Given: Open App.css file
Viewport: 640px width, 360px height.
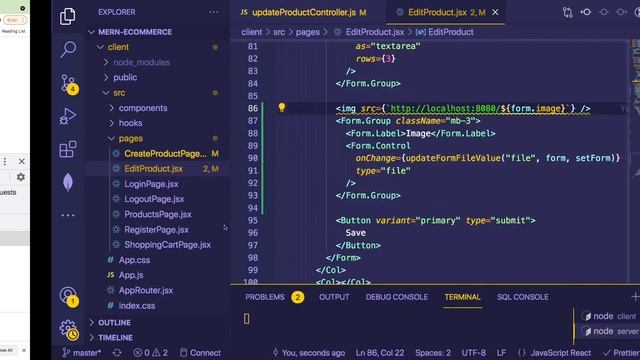Looking at the screenshot, I should click(x=134, y=260).
